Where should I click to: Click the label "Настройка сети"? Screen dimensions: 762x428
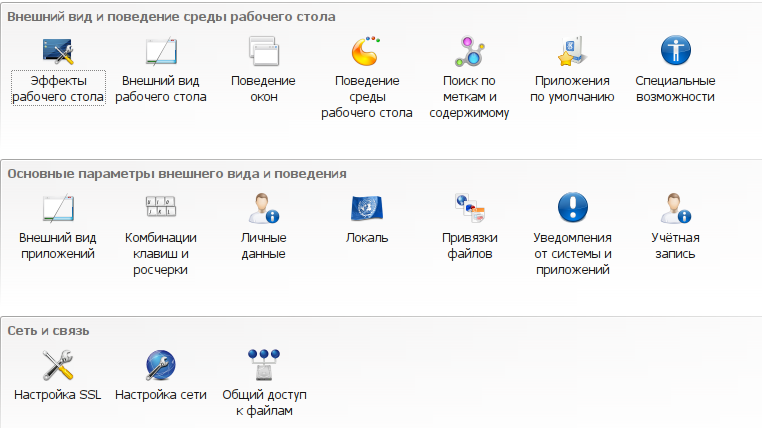pos(161,394)
